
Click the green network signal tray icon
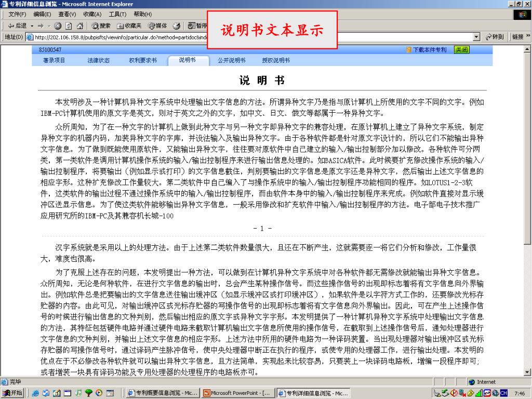tap(478, 393)
